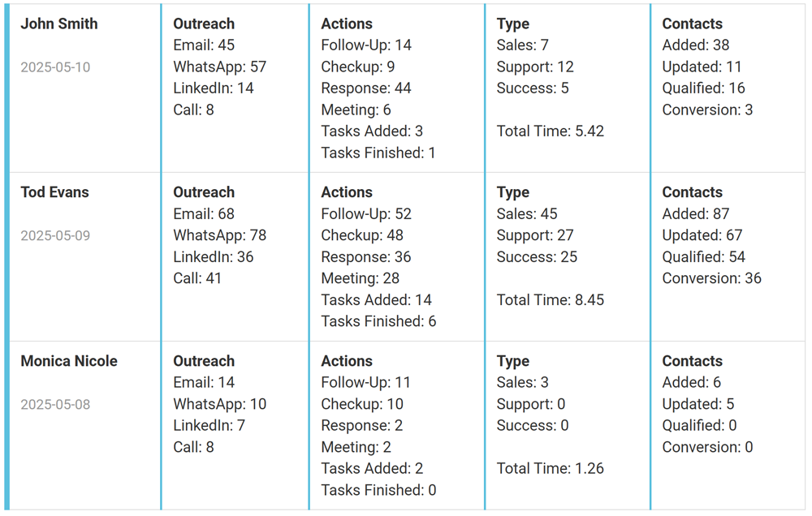Click the 2025-05-10 date
This screenshot has width=812, height=516.
tap(55, 67)
